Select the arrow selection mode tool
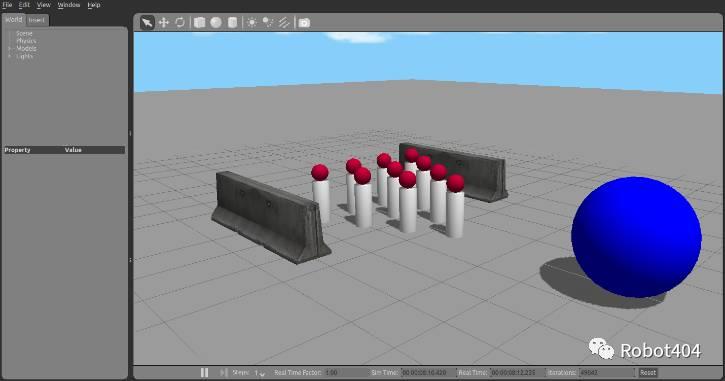This screenshot has height=381, width=725. pyautogui.click(x=147, y=22)
